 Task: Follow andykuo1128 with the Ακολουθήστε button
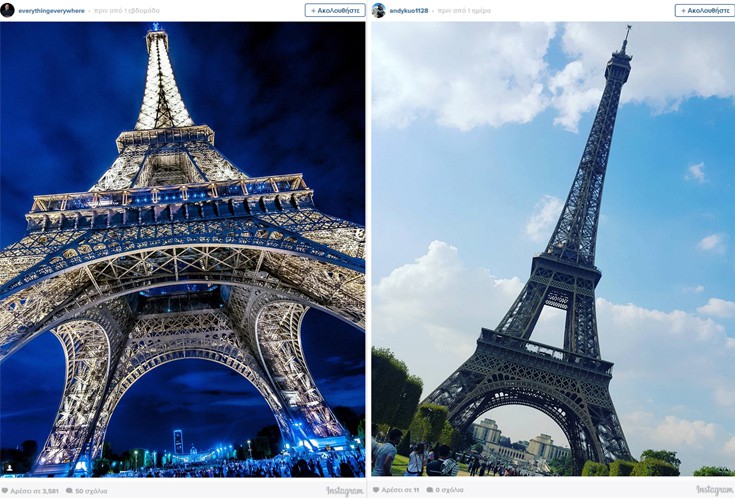(x=705, y=10)
